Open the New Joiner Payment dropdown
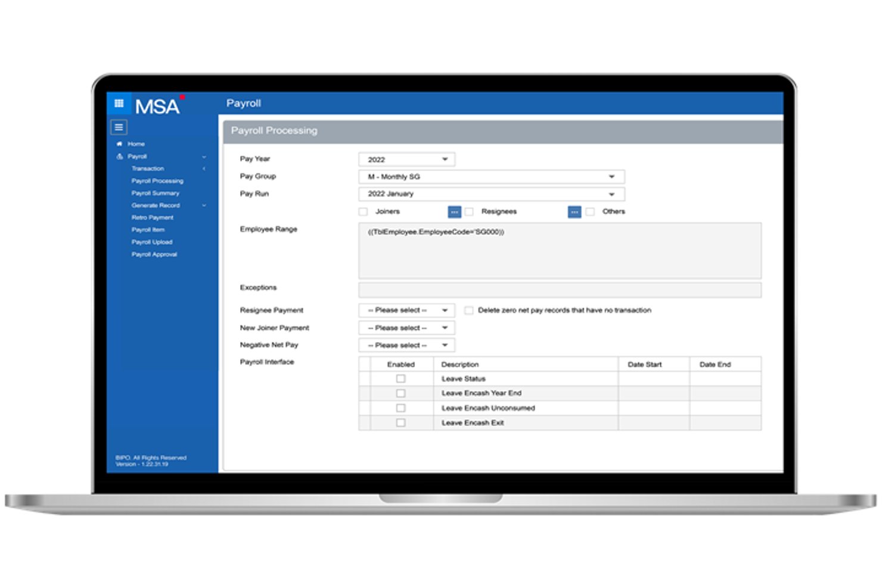Screen dimensions: 882x588 [406, 328]
